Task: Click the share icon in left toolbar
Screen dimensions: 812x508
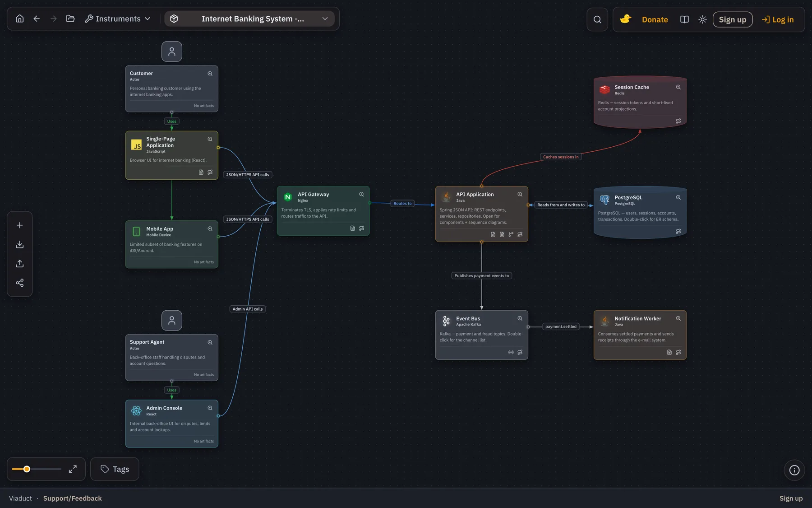Action: (20, 283)
